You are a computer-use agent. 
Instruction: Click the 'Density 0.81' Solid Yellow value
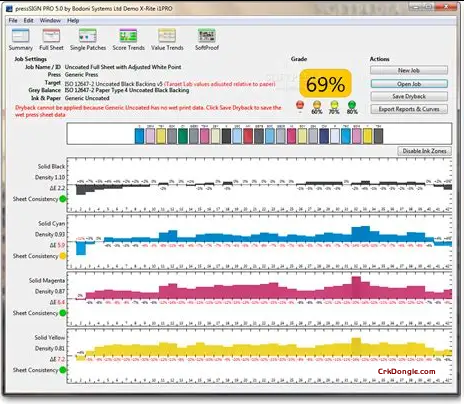[x=50, y=348]
